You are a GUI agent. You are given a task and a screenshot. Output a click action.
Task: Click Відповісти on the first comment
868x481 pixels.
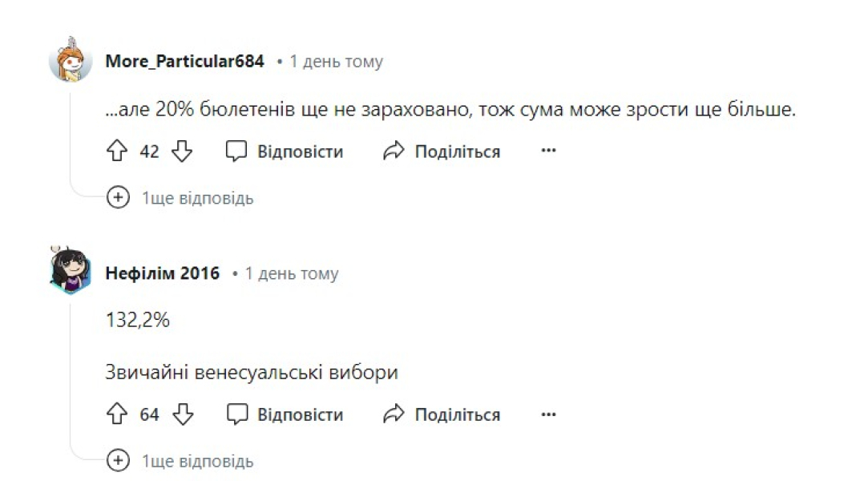[x=301, y=151]
